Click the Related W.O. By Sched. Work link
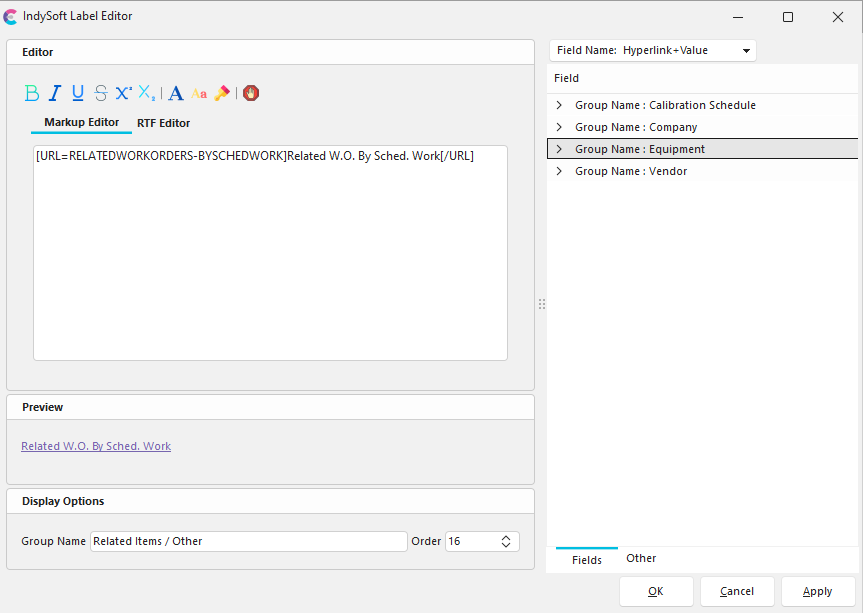863x613 pixels. coord(96,446)
